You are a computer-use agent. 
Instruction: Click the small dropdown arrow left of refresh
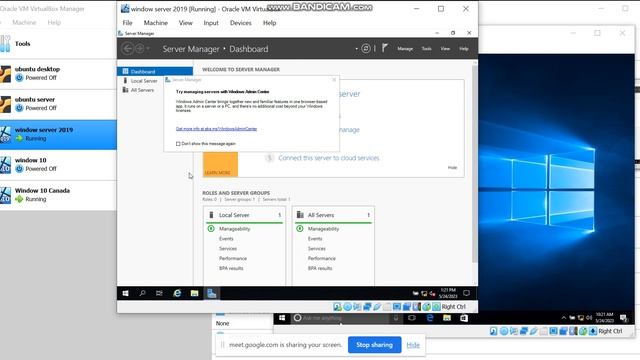[356, 49]
